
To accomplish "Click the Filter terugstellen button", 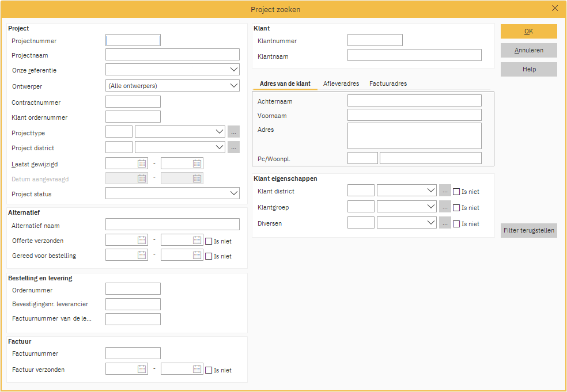I will 528,231.
